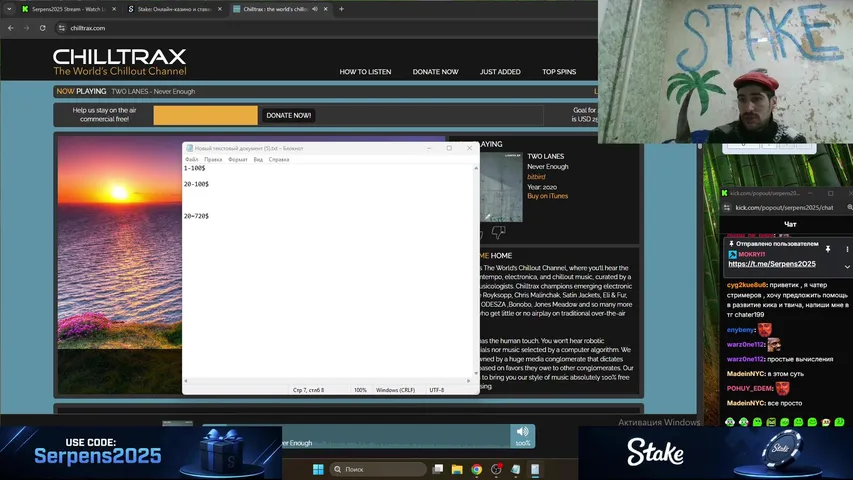Mute the Chilltrax tab audio icon
The height and width of the screenshot is (480, 853).
315,9
